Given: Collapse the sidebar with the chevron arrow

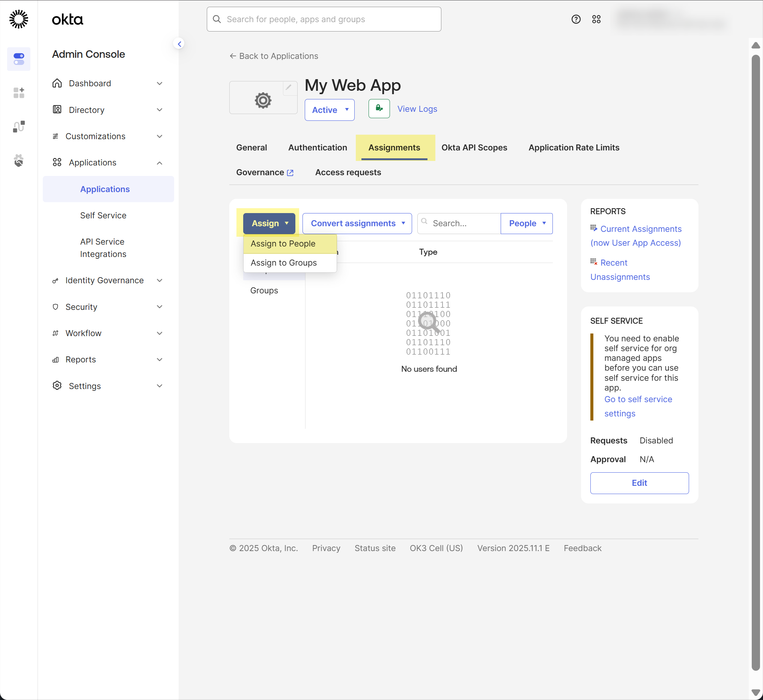Looking at the screenshot, I should coord(179,44).
